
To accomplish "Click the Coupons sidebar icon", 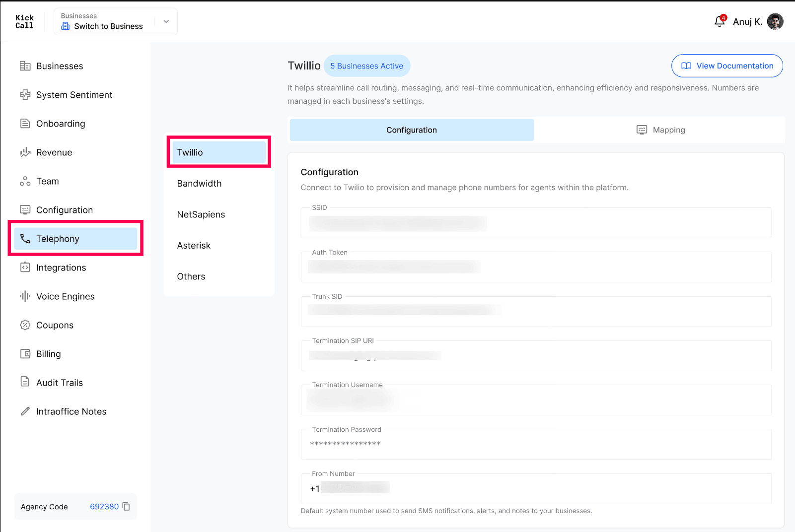I will pos(25,325).
